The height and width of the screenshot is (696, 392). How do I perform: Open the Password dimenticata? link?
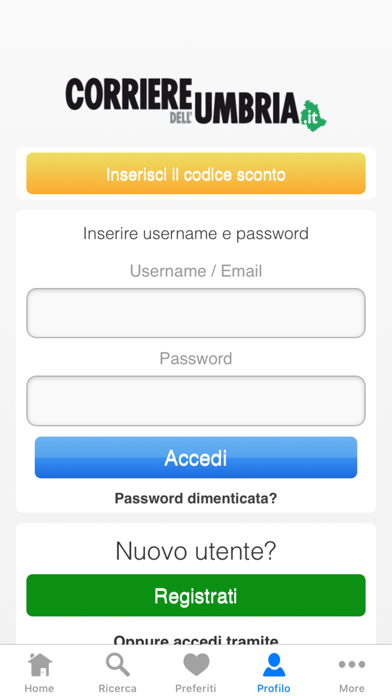(x=196, y=498)
